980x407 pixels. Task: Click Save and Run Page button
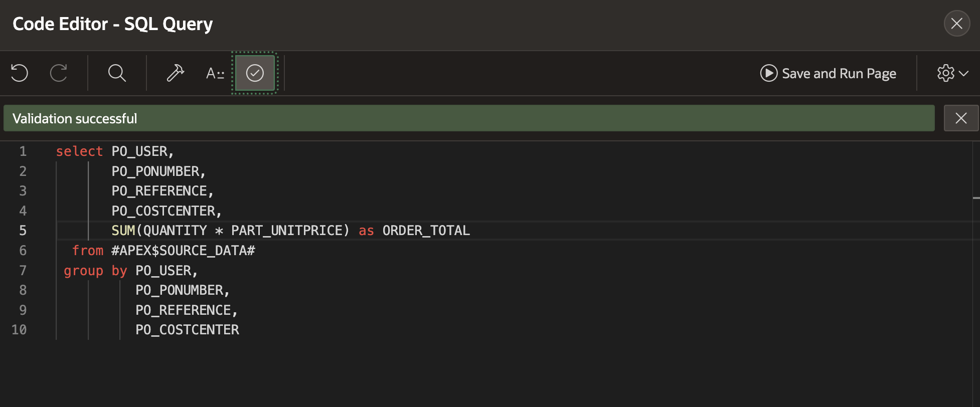[x=828, y=73]
